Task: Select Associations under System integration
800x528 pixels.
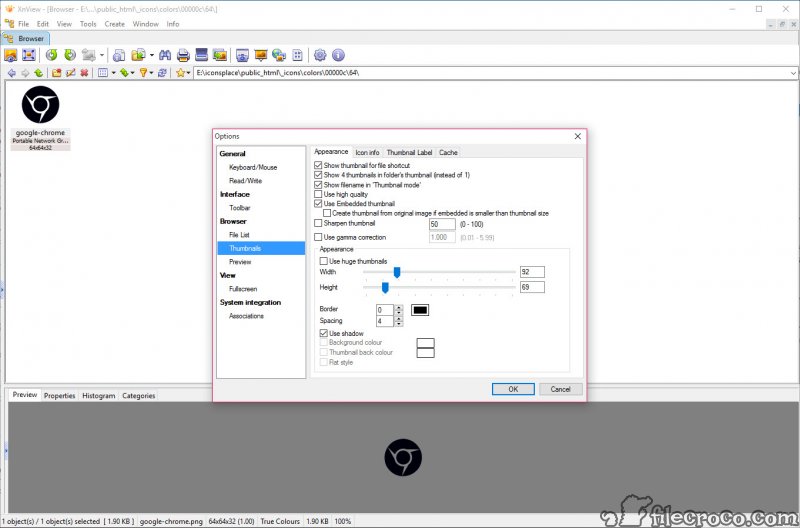Action: click(x=246, y=316)
